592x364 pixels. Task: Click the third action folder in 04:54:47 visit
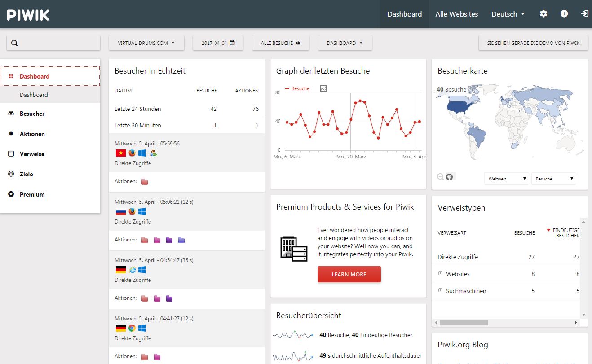coord(169,298)
